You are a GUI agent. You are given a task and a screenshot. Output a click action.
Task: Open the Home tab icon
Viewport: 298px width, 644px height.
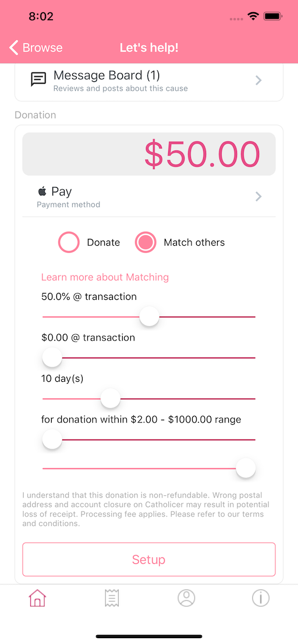tap(37, 598)
